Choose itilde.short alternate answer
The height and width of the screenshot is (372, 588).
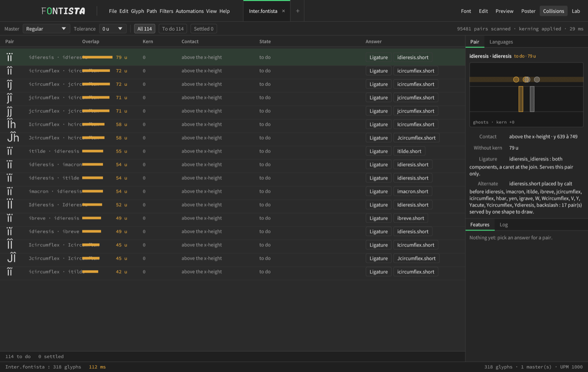tap(409, 151)
